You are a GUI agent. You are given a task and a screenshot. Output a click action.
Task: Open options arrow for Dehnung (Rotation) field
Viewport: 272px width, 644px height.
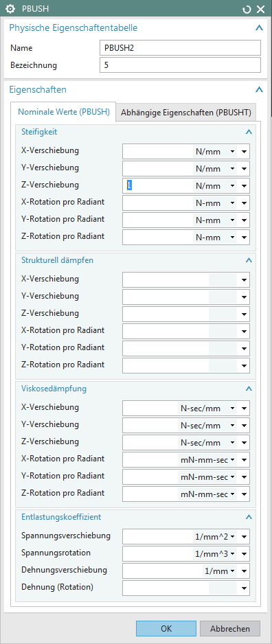(x=244, y=588)
